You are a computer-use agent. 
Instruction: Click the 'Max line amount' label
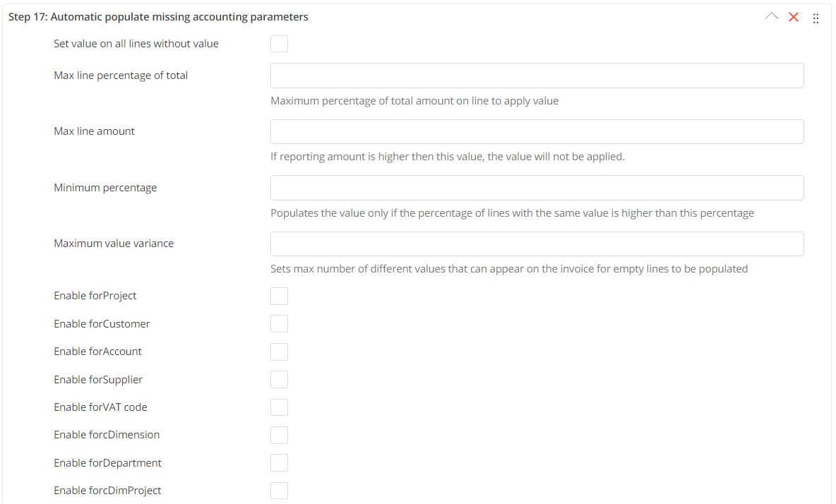coord(94,131)
